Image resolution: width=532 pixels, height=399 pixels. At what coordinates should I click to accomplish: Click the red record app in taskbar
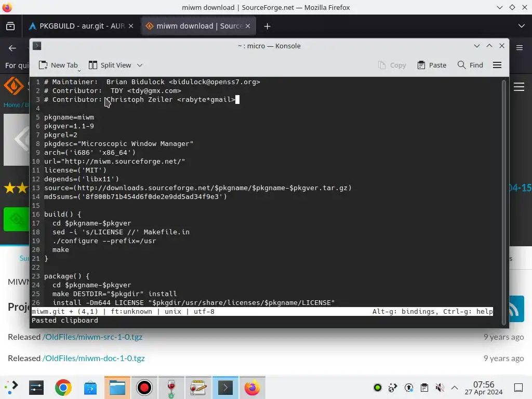[144, 388]
